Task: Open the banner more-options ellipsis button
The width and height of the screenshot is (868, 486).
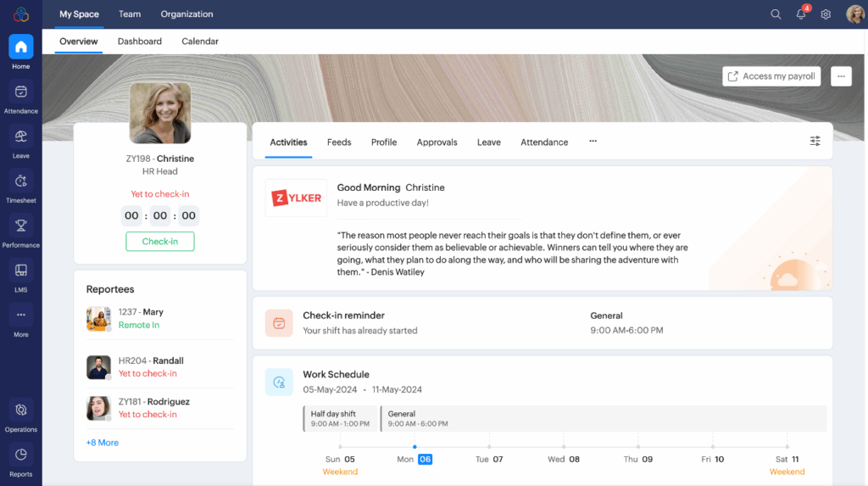Action: tap(841, 76)
